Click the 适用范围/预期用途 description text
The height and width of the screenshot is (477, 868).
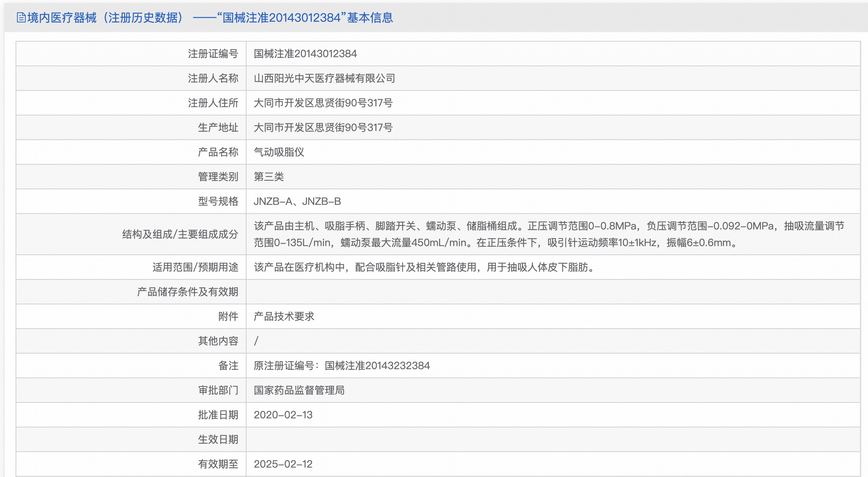(424, 267)
